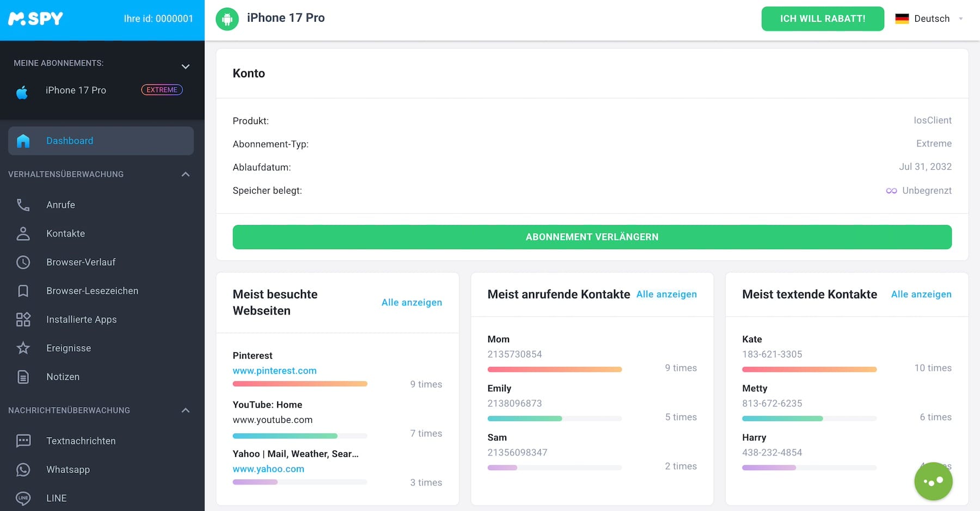
Task: Show all for Meist textende Kontakte
Action: [x=921, y=294]
